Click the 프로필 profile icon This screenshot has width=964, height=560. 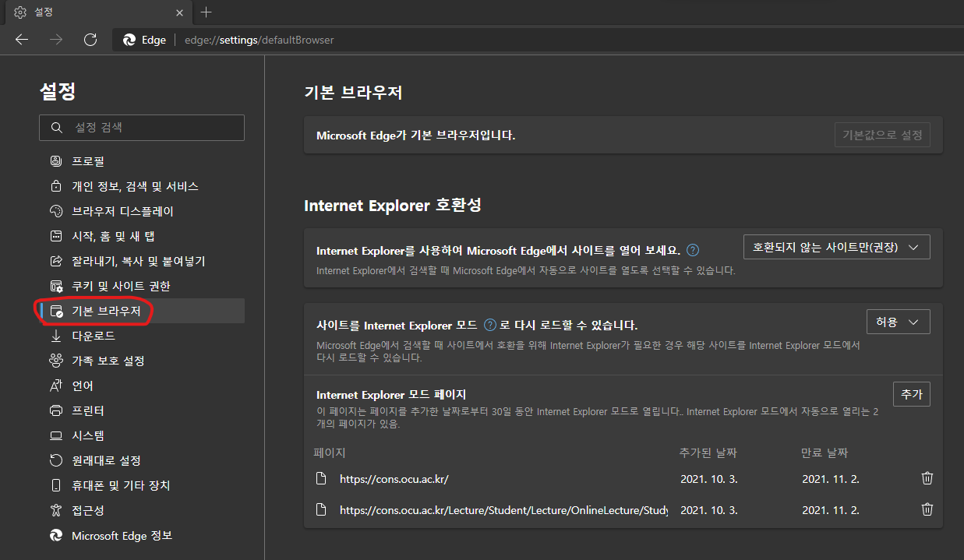point(55,161)
